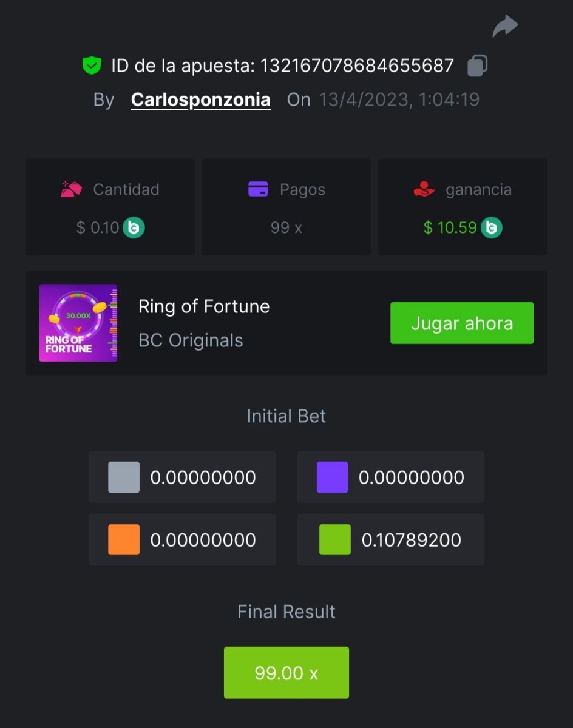The width and height of the screenshot is (573, 728).
Task: Tap the green verified shield icon
Action: (x=91, y=66)
